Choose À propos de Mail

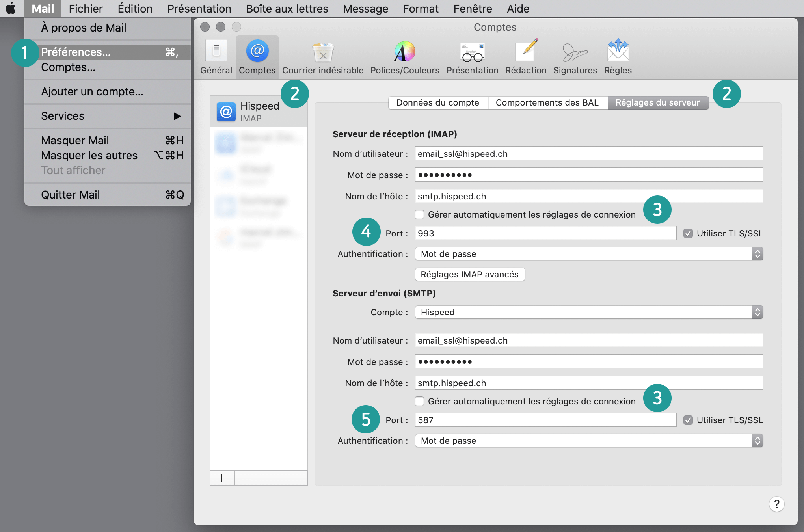(x=108, y=28)
